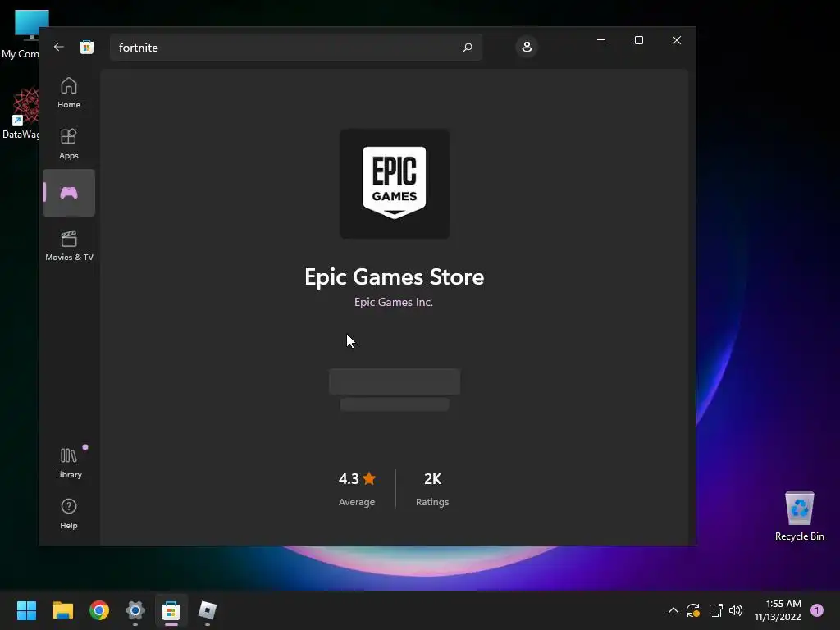Open network status tray icon
Screen dimensions: 840x630
click(x=715, y=610)
